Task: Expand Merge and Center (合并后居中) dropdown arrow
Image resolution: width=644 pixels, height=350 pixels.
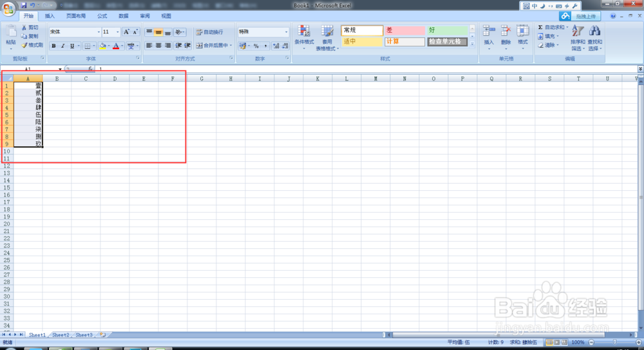Action: (x=231, y=46)
